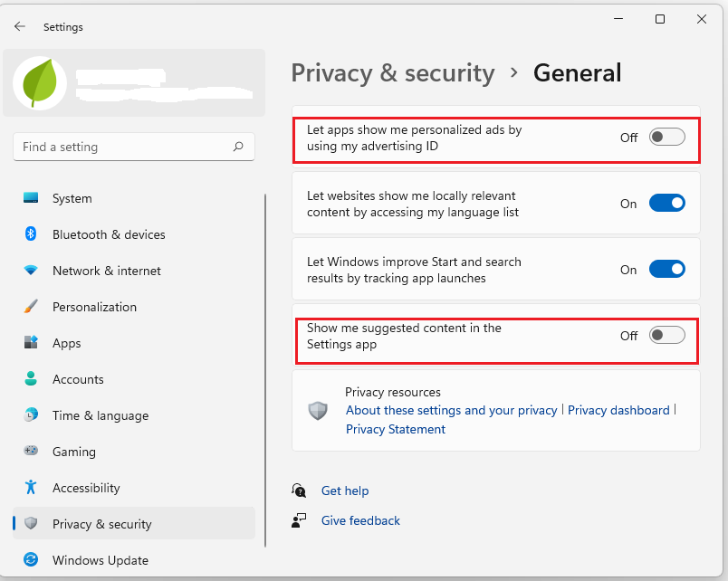The height and width of the screenshot is (581, 728).
Task: Enable suggested content in Settings toggle
Action: [x=666, y=335]
